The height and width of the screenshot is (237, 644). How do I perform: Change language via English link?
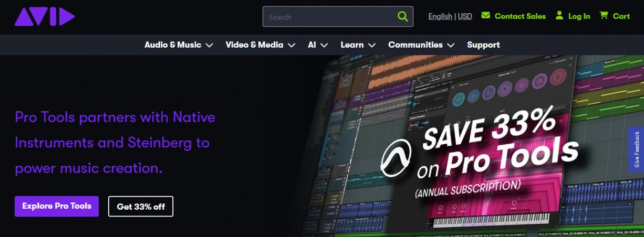pyautogui.click(x=440, y=16)
